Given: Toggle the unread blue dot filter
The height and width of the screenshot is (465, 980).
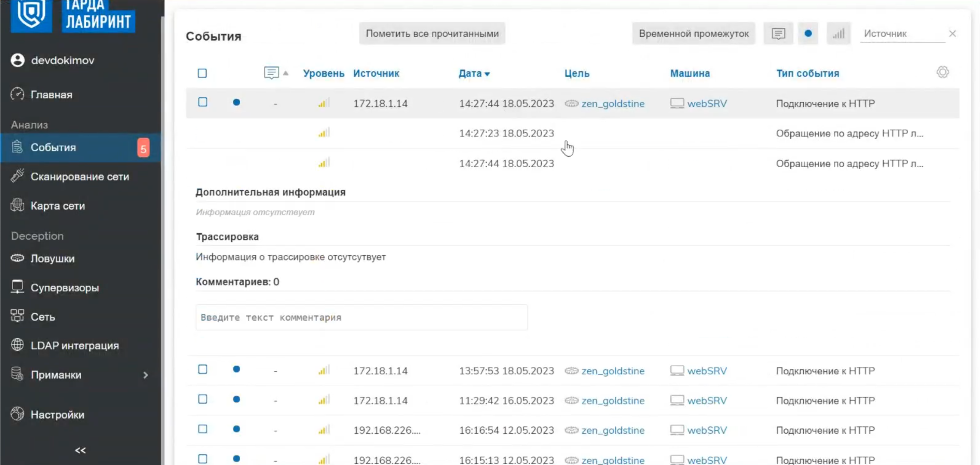Looking at the screenshot, I should [x=808, y=33].
